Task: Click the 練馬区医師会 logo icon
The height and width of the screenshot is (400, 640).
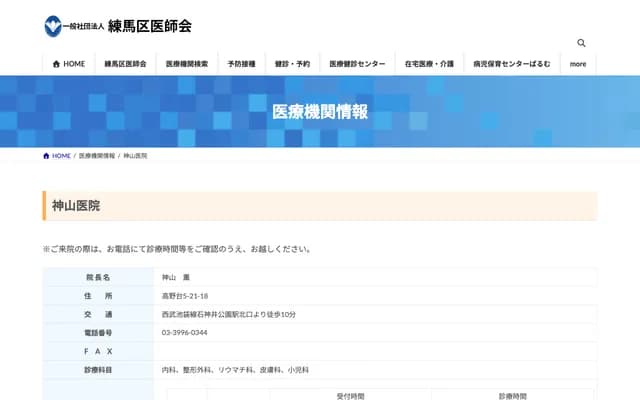Action: 52,26
